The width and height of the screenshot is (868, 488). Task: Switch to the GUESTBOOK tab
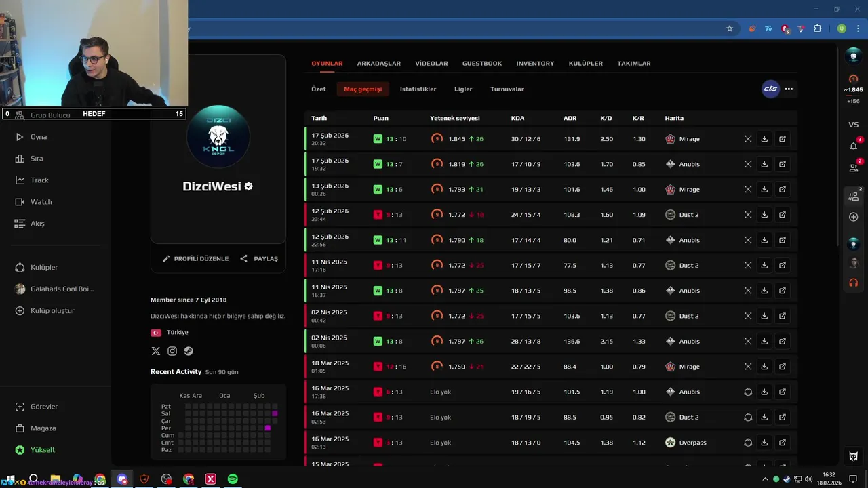[x=482, y=64]
